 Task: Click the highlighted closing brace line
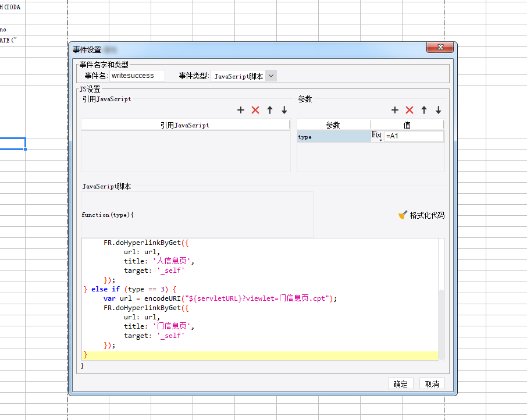pos(260,355)
